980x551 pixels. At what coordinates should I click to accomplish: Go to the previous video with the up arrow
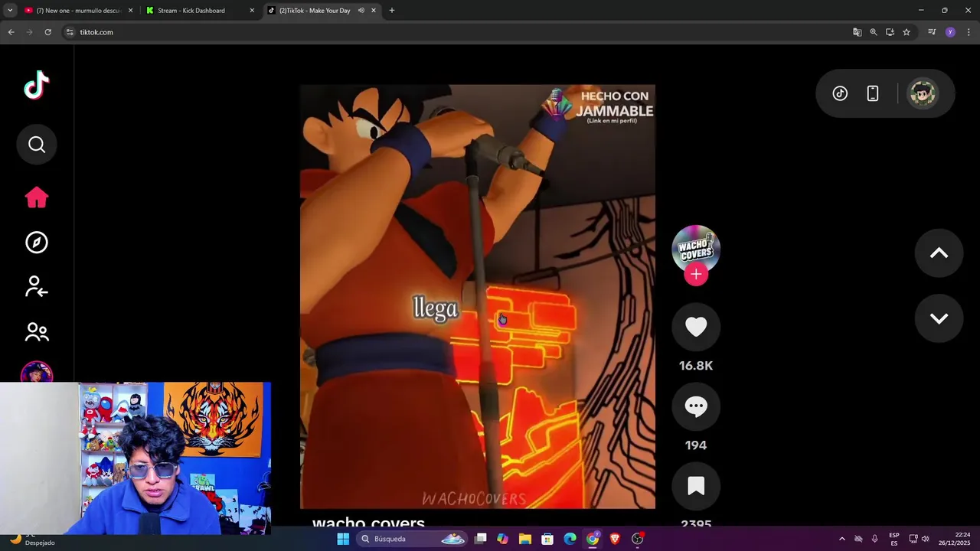939,253
